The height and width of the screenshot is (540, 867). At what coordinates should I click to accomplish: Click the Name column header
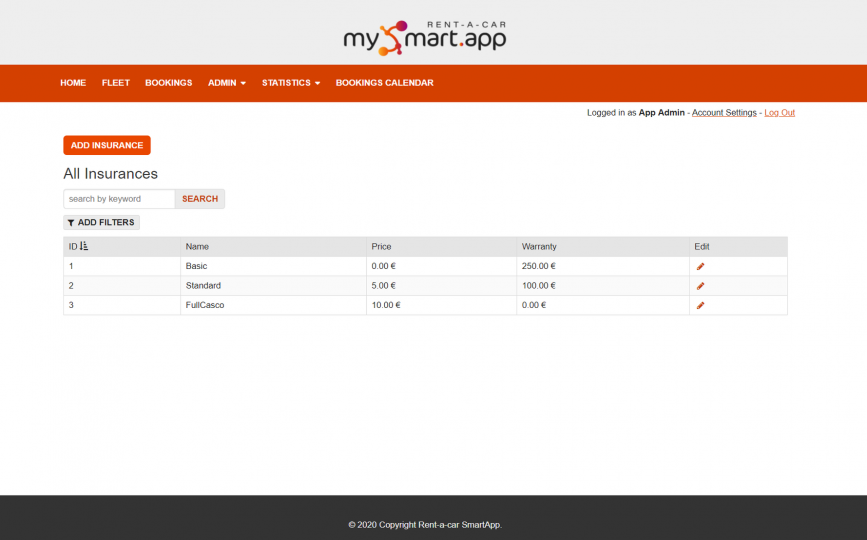[x=273, y=247]
